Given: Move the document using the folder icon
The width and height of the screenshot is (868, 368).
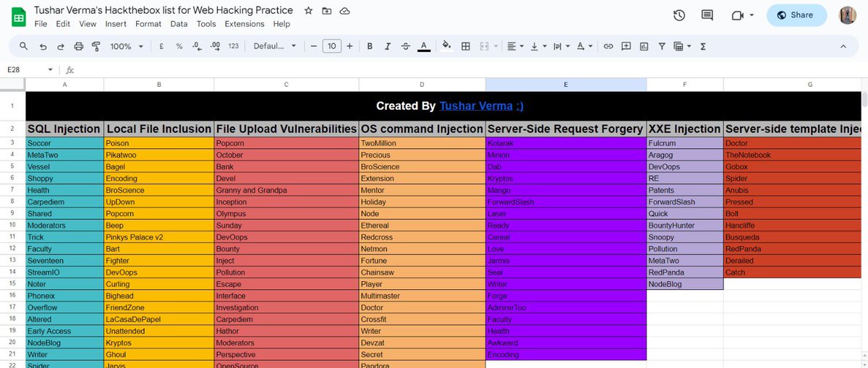Looking at the screenshot, I should click(327, 11).
